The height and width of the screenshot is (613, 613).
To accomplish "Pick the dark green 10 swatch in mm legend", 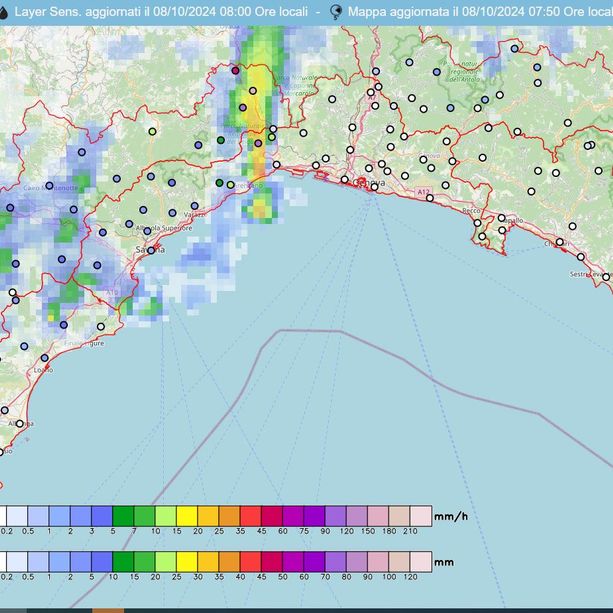I will click(123, 562).
